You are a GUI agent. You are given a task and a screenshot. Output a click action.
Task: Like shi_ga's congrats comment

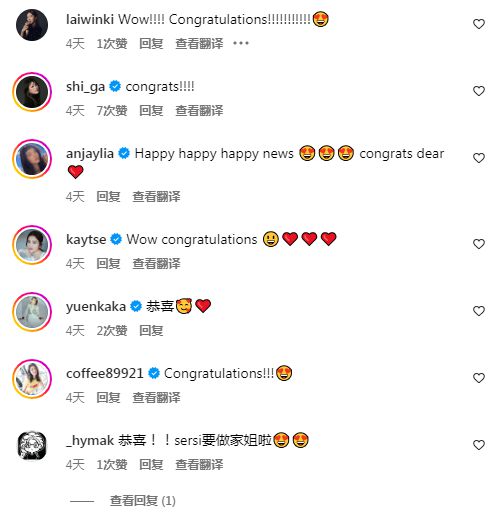pos(479,91)
